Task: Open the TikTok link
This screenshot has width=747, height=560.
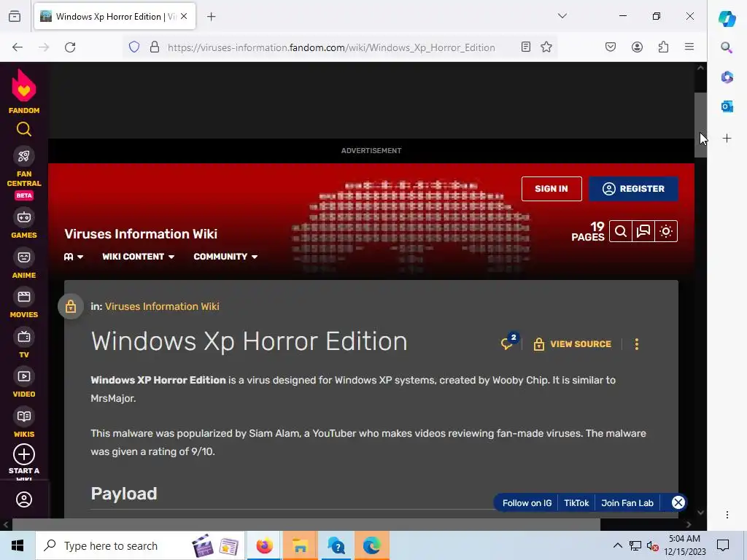Action: click(x=576, y=503)
